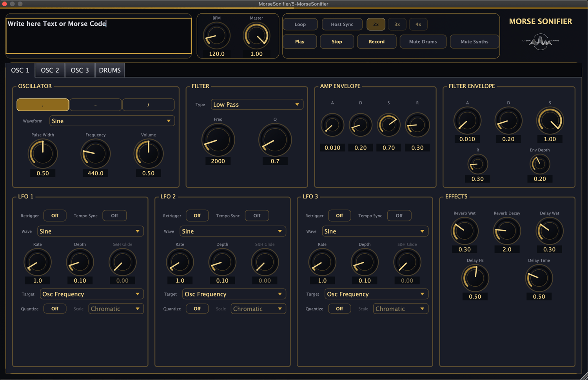
Task: Toggle the Loop button
Action: 300,24
